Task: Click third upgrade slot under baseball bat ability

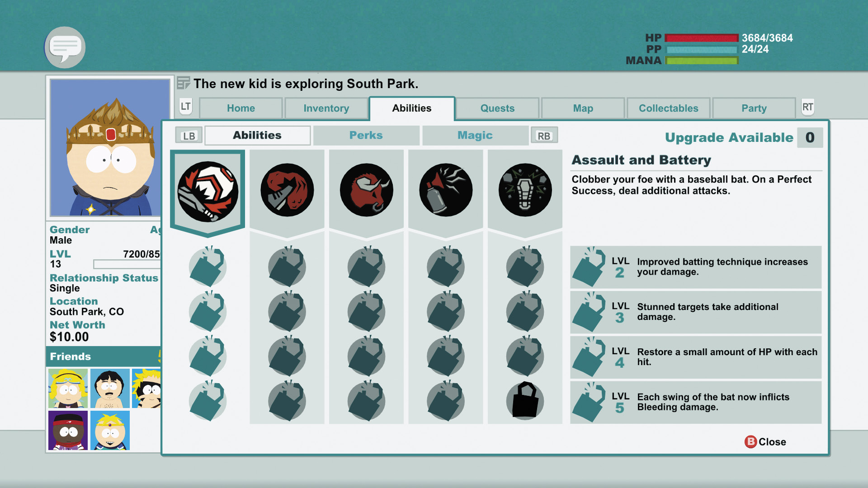Action: click(x=208, y=356)
